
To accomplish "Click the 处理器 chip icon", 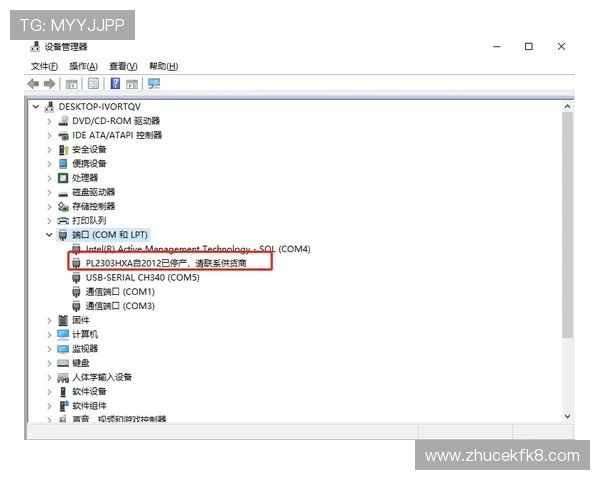I will (63, 178).
